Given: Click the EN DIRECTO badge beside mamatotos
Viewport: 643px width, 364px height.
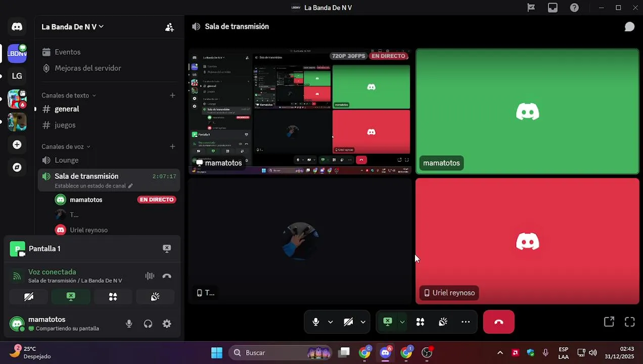Looking at the screenshot, I should pos(157,200).
